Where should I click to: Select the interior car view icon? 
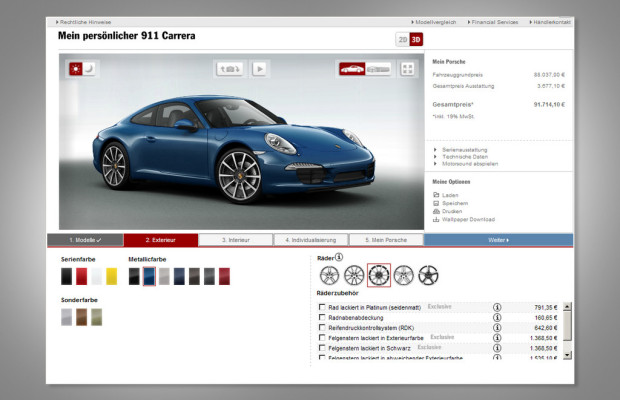point(378,69)
